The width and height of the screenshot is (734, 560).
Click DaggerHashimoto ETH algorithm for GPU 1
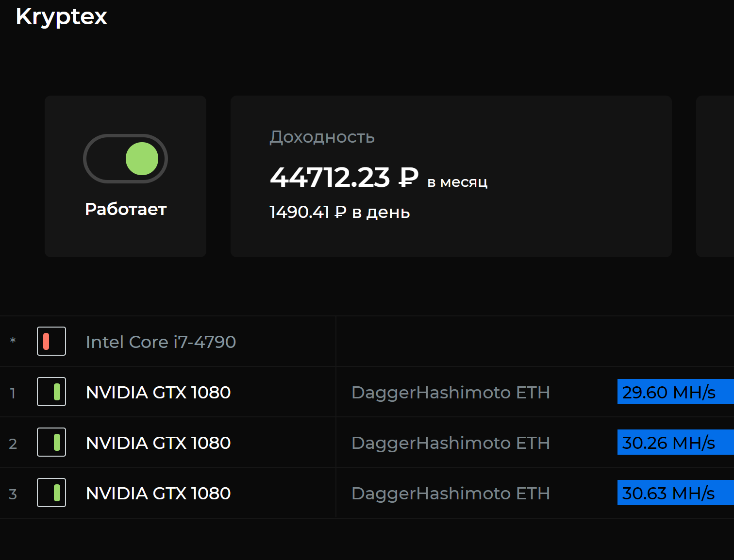pos(450,393)
